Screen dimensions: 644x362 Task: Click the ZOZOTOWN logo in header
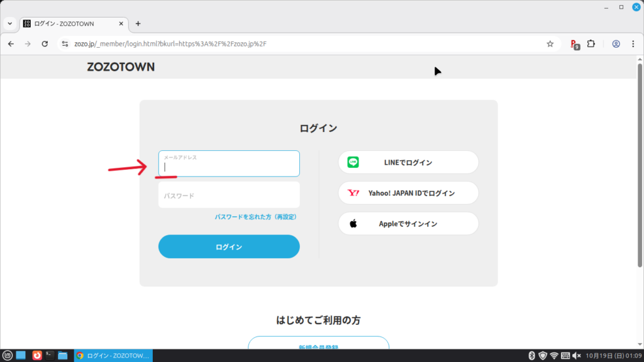point(121,67)
